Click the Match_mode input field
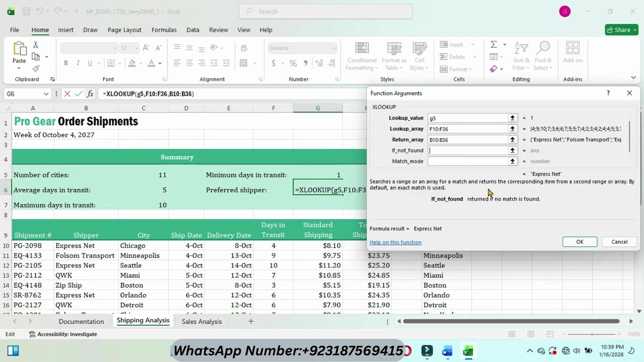644x362 pixels. coord(467,161)
